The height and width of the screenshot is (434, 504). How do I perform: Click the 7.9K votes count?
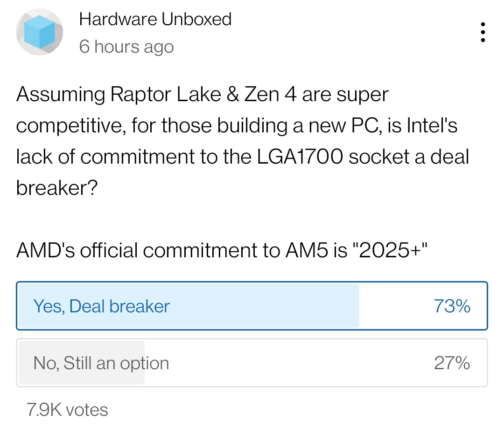coord(67,410)
